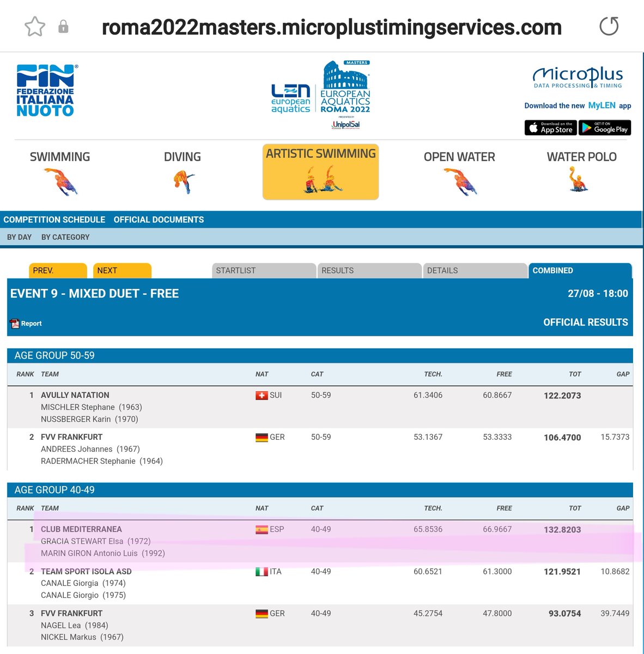Viewport: 644px width, 654px height.
Task: Select team TEAM SPORT ISOLA ASD
Action: (86, 572)
